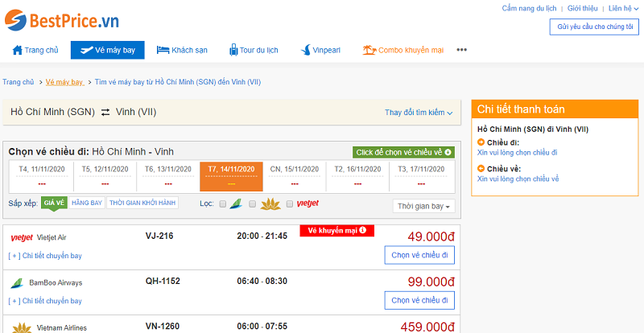The width and height of the screenshot is (644, 333).
Task: Choose Chọn vé chiều đi for Vietjet 49.000đ
Action: pyautogui.click(x=419, y=255)
